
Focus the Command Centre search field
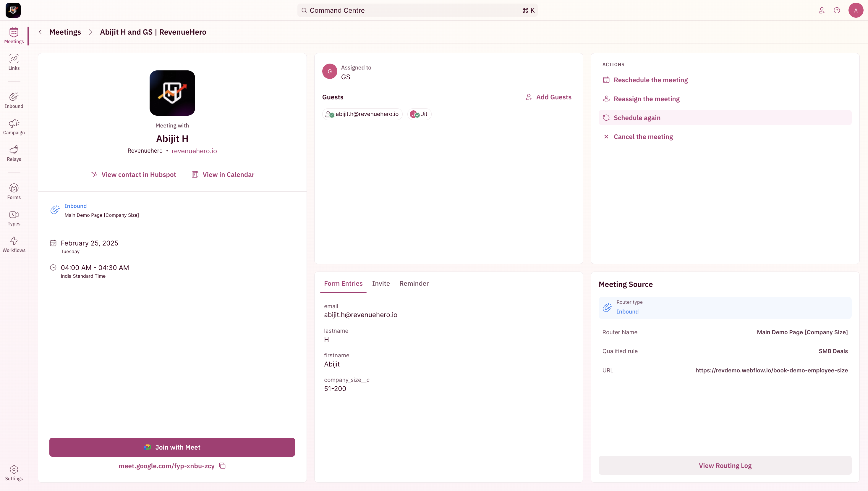[417, 10]
